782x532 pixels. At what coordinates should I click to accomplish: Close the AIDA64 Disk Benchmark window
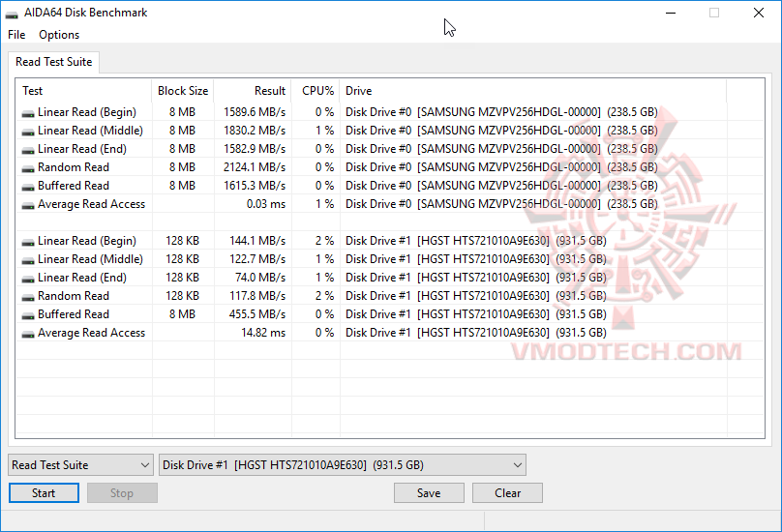coord(759,13)
